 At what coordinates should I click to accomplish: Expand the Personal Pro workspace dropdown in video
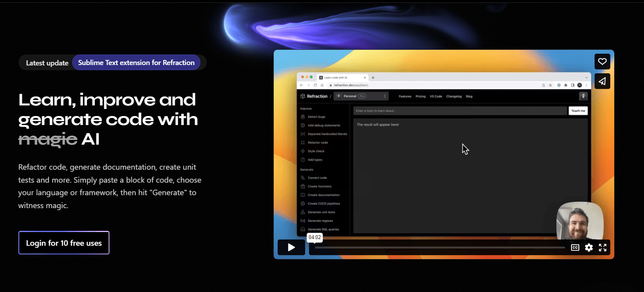[x=361, y=96]
